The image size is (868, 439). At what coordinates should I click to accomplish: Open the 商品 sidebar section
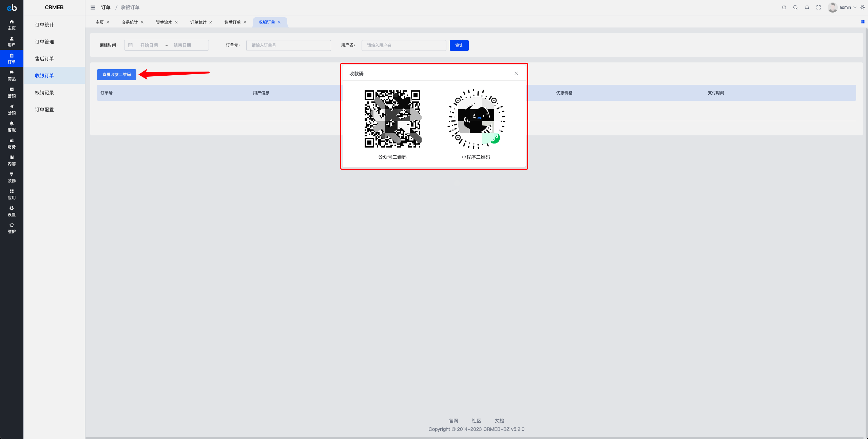click(12, 75)
